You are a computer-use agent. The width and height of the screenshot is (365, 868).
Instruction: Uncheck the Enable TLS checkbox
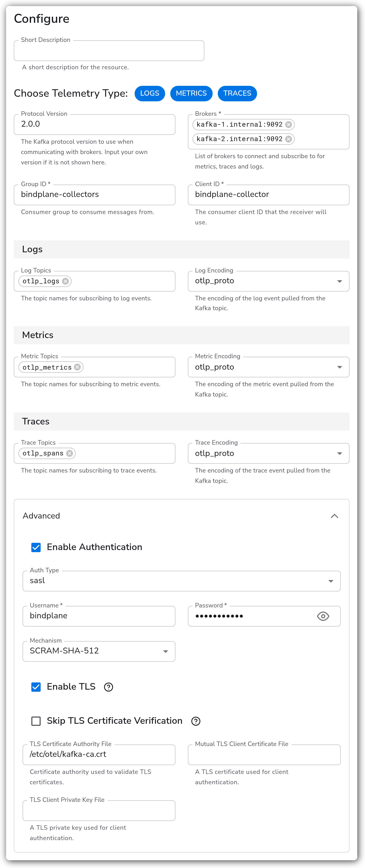coord(36,687)
